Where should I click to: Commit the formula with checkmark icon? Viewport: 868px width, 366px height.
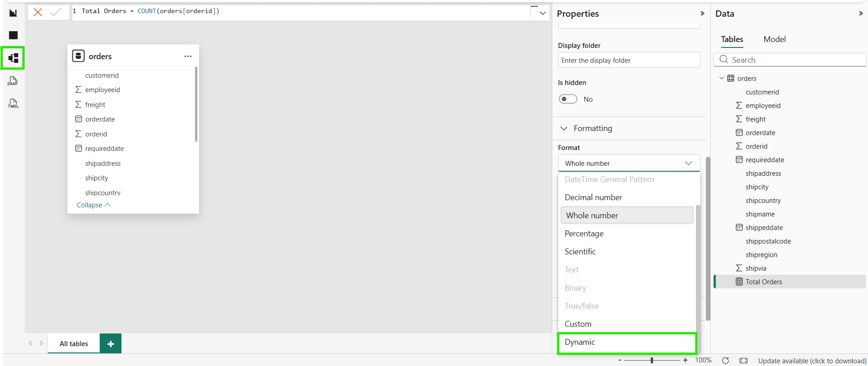click(x=56, y=12)
